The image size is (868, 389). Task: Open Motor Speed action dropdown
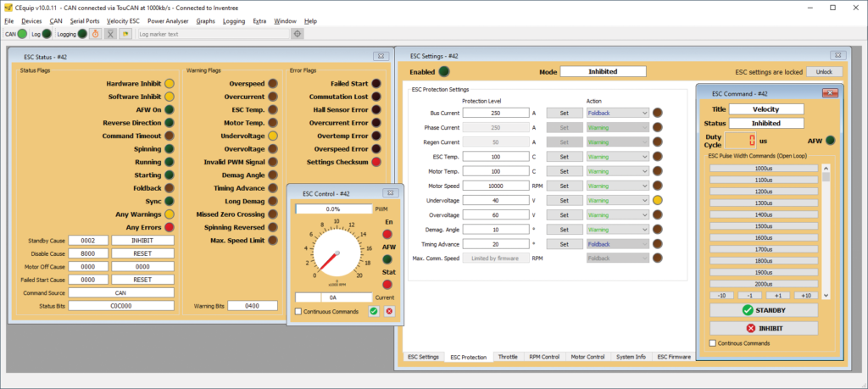617,186
